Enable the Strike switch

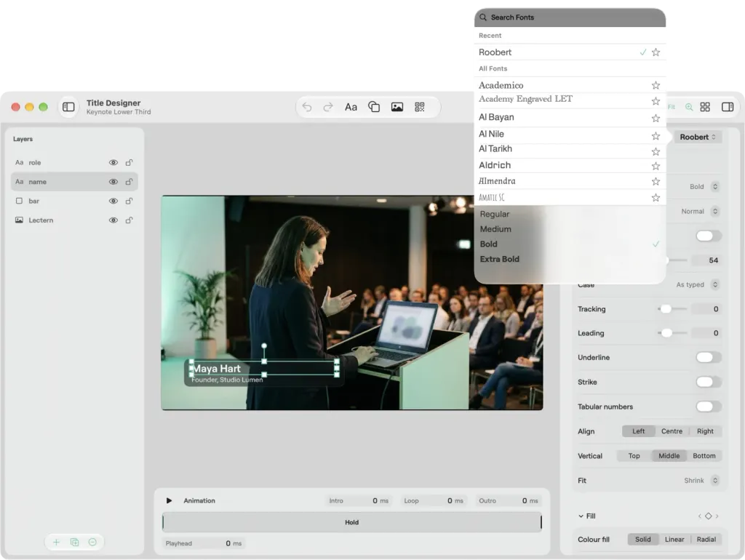pyautogui.click(x=709, y=382)
